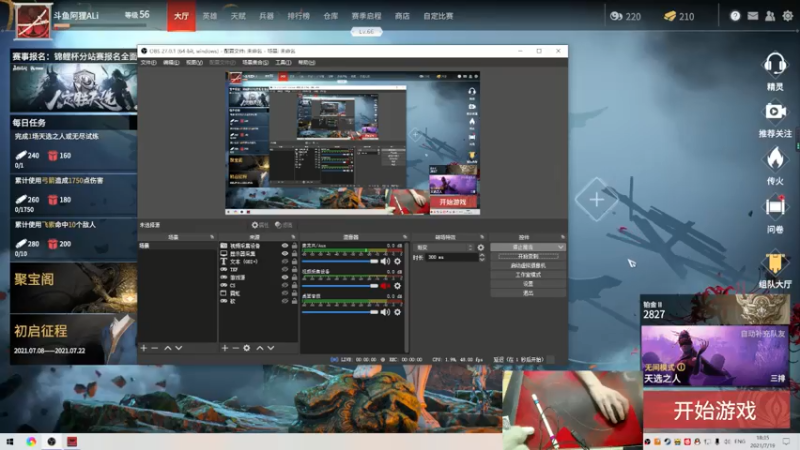Toggle visibility of 显示器采集 source
Viewport: 800px width, 450px height.
click(x=285, y=254)
